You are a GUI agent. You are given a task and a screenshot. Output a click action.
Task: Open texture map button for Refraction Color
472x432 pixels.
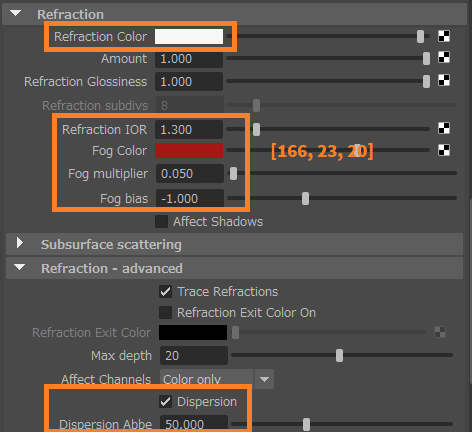[444, 36]
